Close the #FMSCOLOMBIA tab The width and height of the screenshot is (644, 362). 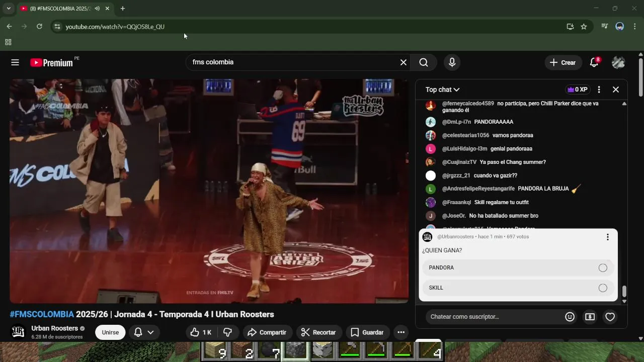(107, 9)
